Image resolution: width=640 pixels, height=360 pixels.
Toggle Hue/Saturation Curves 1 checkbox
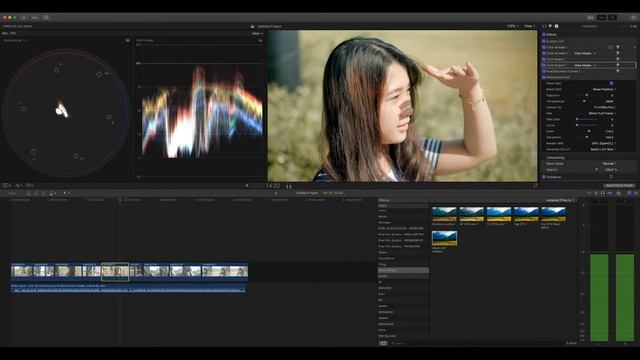click(x=544, y=71)
